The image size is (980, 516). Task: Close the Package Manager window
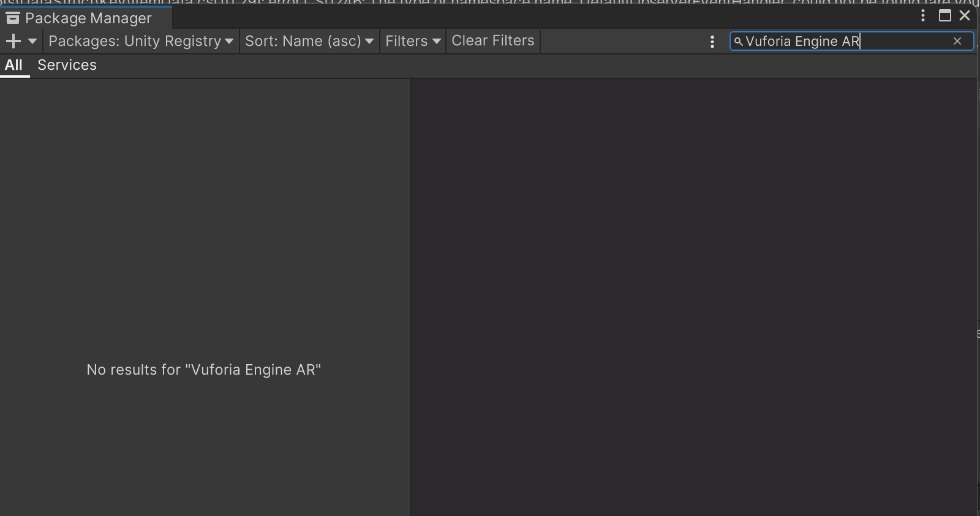pyautogui.click(x=965, y=16)
